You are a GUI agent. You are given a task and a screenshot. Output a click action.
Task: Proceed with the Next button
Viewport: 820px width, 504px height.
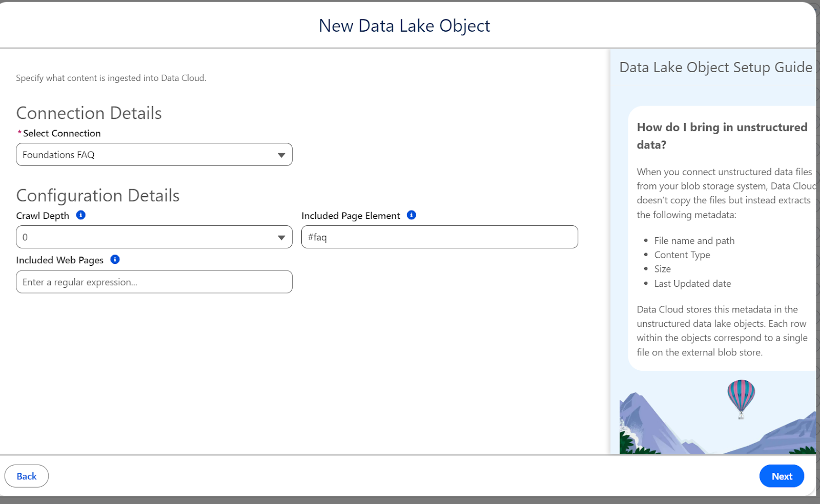(x=781, y=476)
